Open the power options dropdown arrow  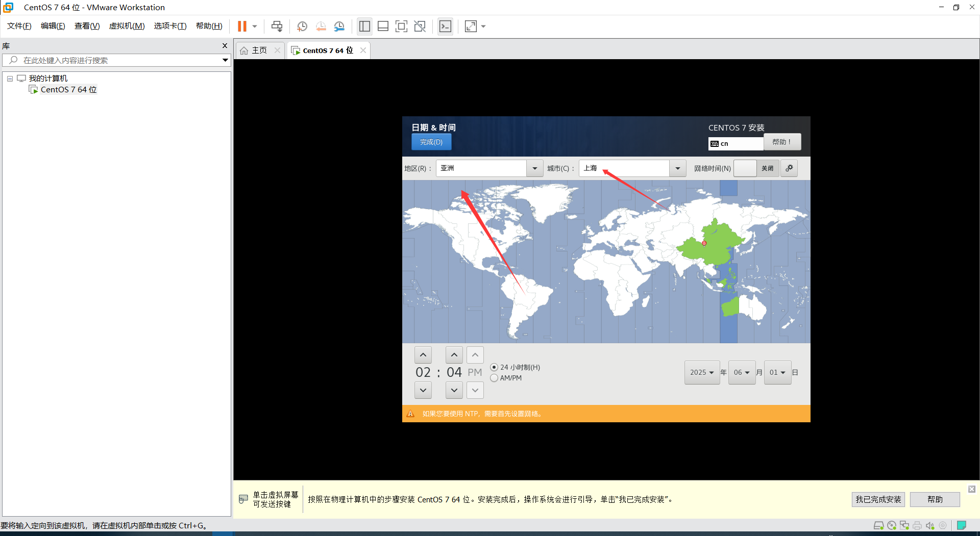[x=255, y=27]
